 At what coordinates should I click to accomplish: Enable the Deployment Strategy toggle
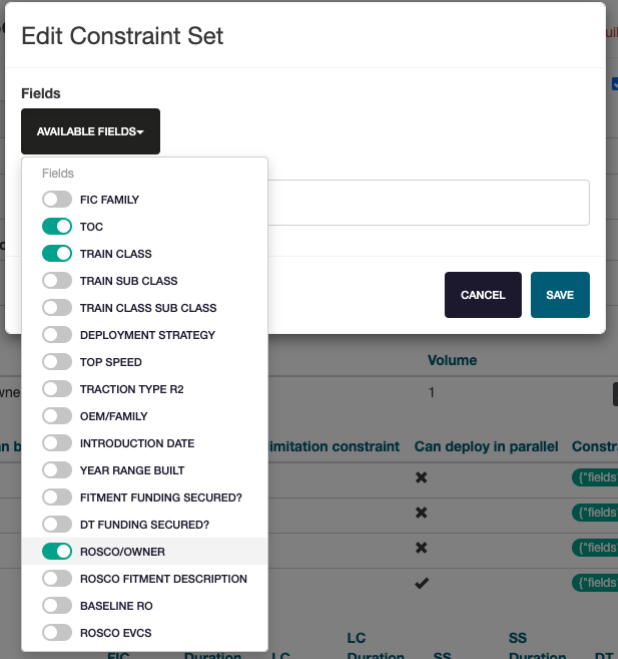click(57, 335)
